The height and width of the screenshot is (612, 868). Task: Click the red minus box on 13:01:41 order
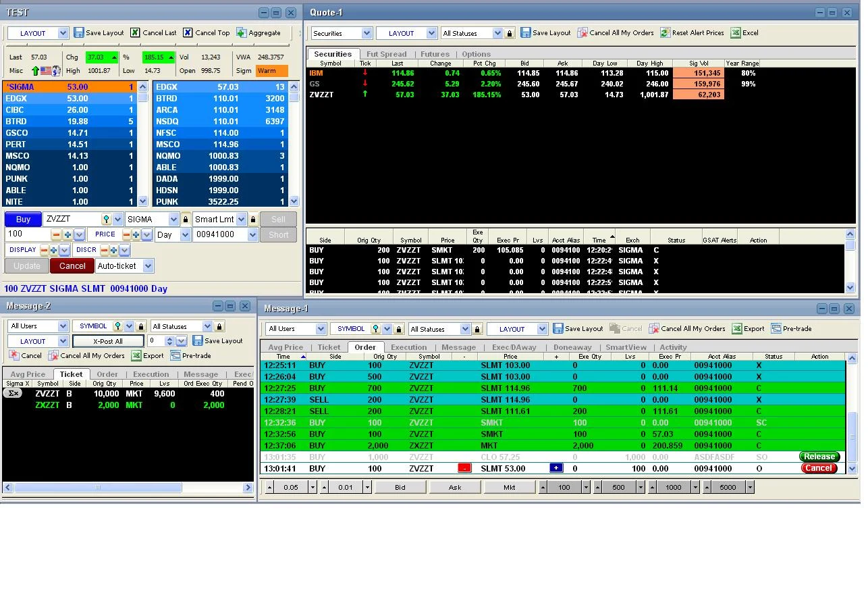464,468
